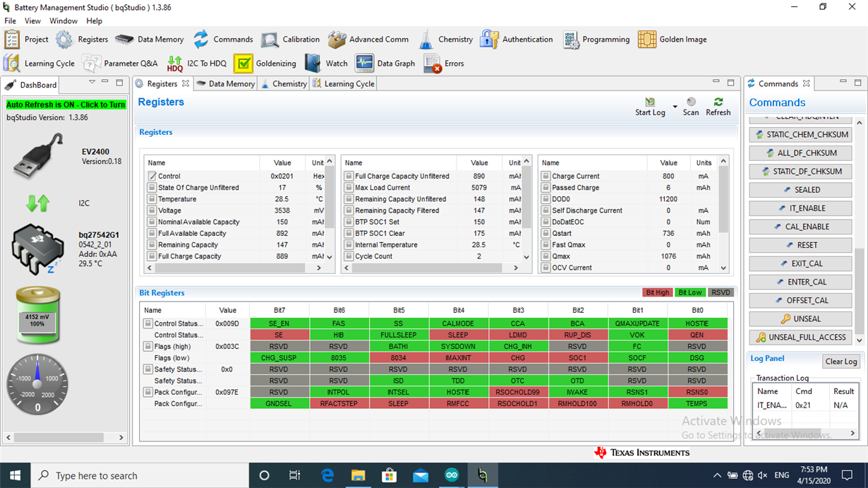Toggle log icon for Pack Configuration row
The image size is (868, 488).
tap(148, 392)
